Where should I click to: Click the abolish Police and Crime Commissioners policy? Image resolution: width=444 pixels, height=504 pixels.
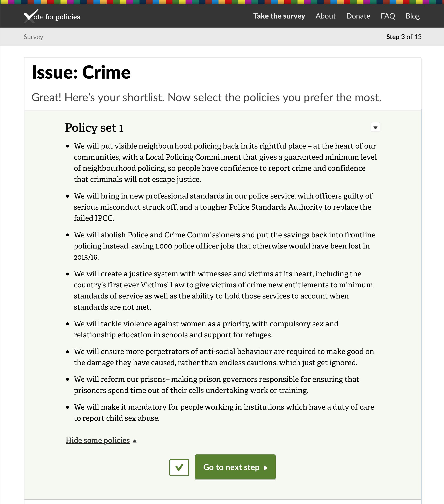224,246
